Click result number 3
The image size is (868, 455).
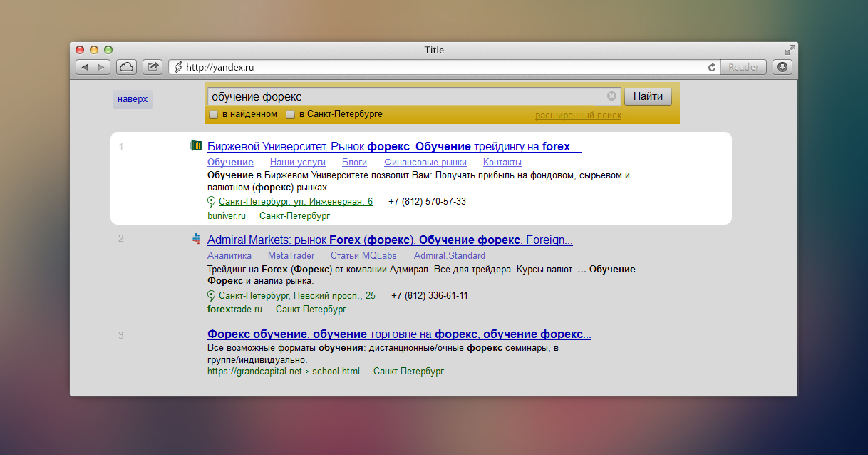pyautogui.click(x=121, y=335)
